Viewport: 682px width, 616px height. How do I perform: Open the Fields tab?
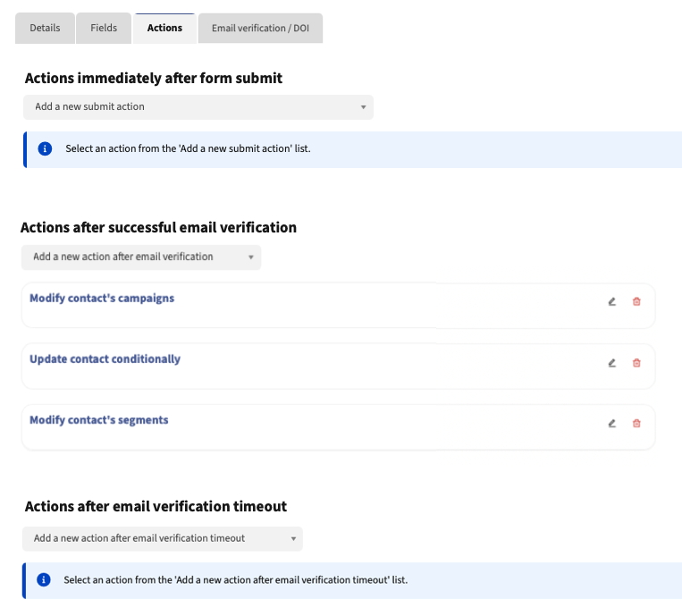[104, 29]
